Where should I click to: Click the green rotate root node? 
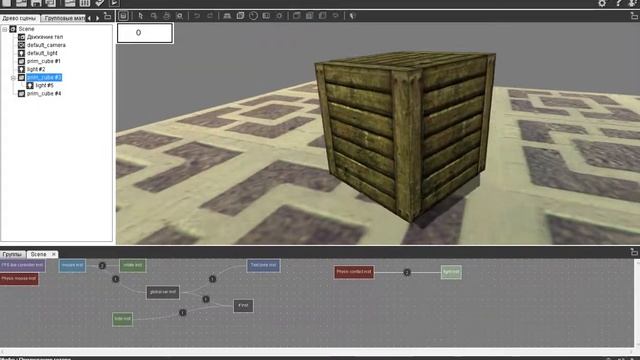point(133,265)
